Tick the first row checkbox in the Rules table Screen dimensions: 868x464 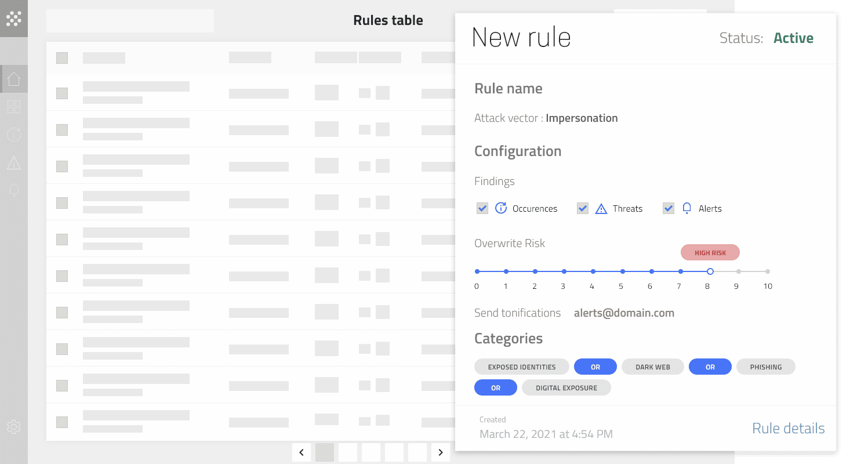click(x=62, y=93)
